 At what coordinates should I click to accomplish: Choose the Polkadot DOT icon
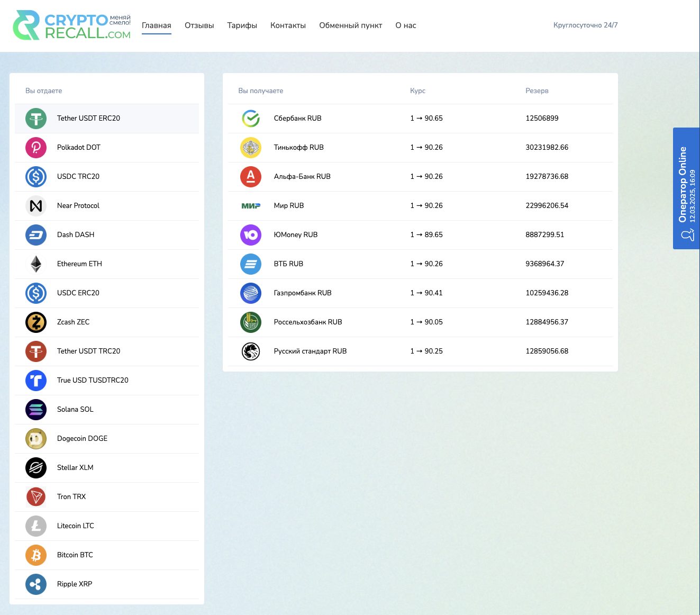point(36,148)
